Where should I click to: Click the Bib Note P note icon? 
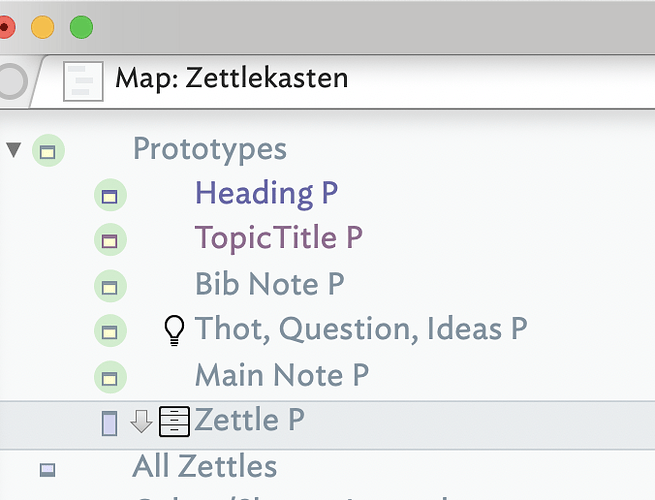(110, 287)
